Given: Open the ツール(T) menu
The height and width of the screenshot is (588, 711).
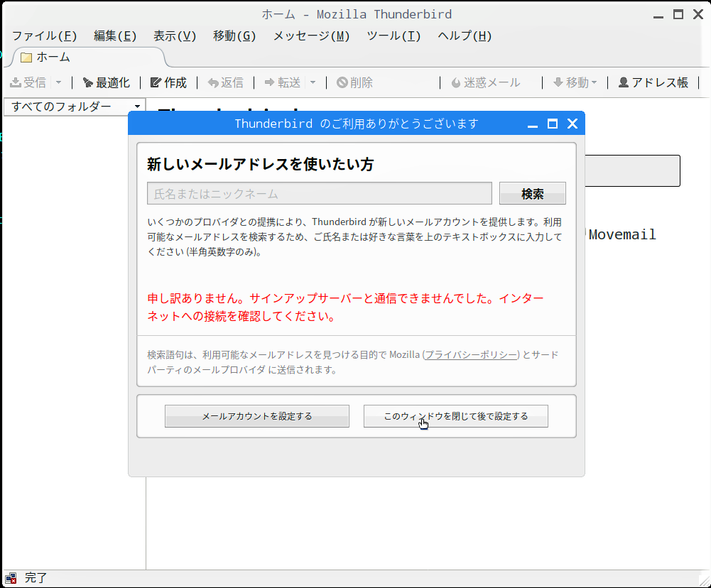Looking at the screenshot, I should click(394, 36).
